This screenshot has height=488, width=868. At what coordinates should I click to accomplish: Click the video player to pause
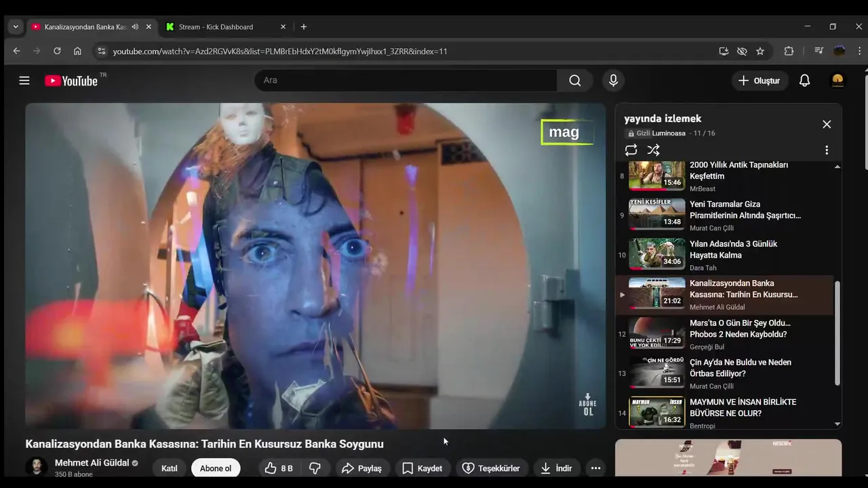pyautogui.click(x=315, y=266)
